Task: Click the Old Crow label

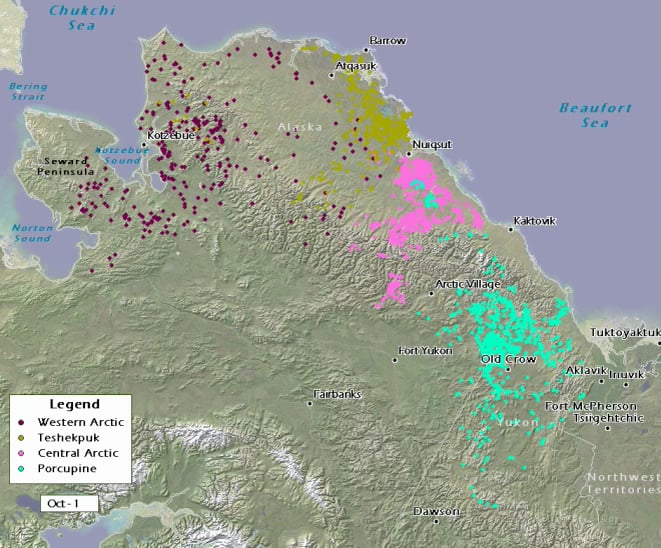Action: click(x=508, y=359)
